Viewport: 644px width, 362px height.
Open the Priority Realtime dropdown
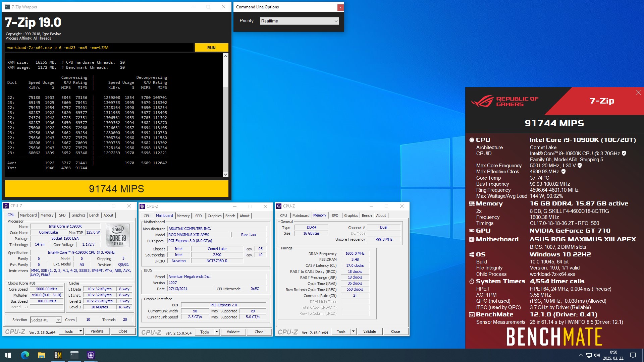click(x=300, y=21)
